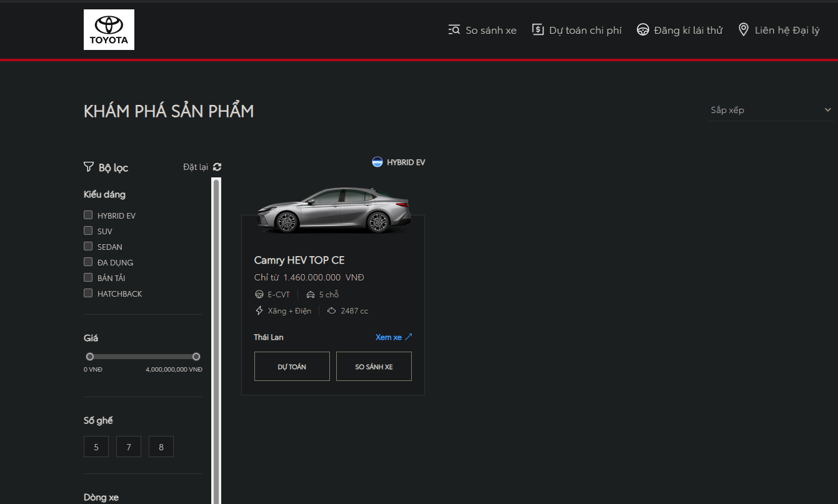Check the SEDAN filter checkbox
Viewport: 838px width, 504px height.
tap(88, 246)
